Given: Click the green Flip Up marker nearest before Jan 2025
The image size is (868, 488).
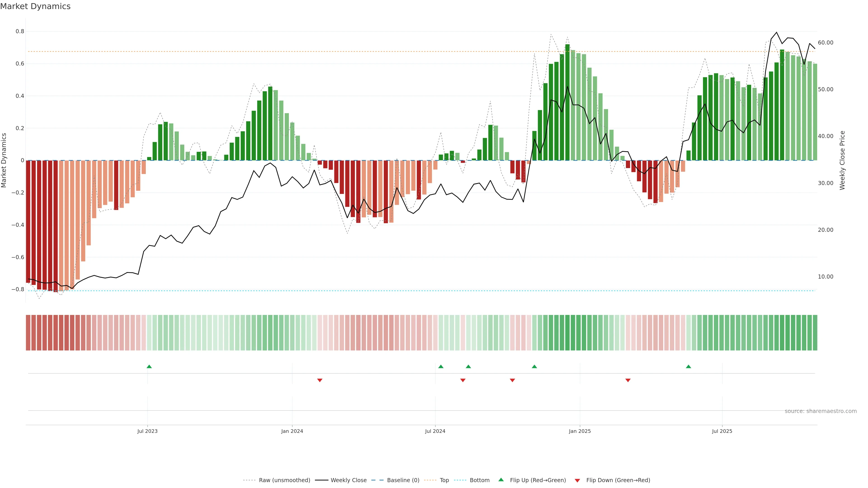Looking at the screenshot, I should 534,366.
